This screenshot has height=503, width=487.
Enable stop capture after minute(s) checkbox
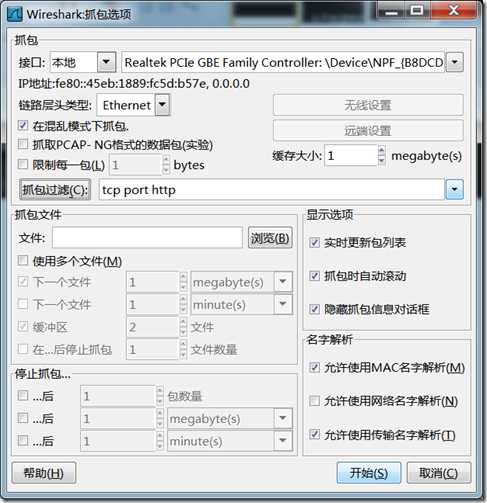(x=23, y=441)
